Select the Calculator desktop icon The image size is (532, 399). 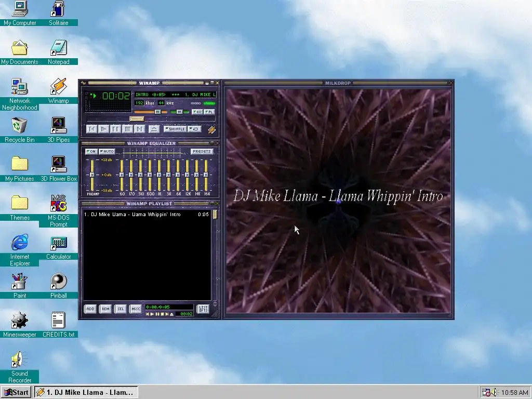(x=58, y=248)
